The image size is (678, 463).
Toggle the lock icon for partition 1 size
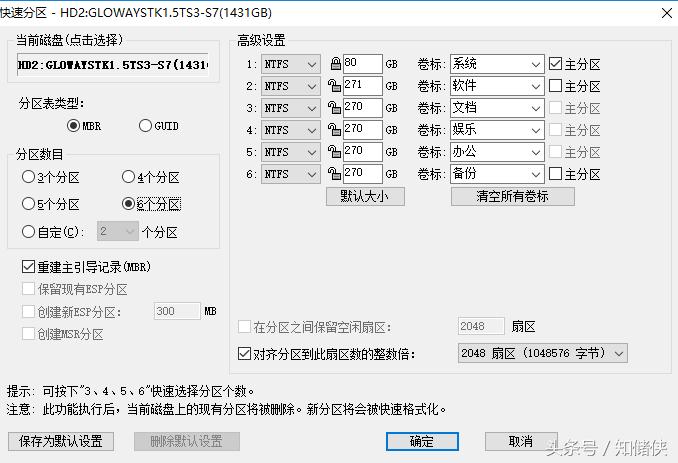(335, 64)
